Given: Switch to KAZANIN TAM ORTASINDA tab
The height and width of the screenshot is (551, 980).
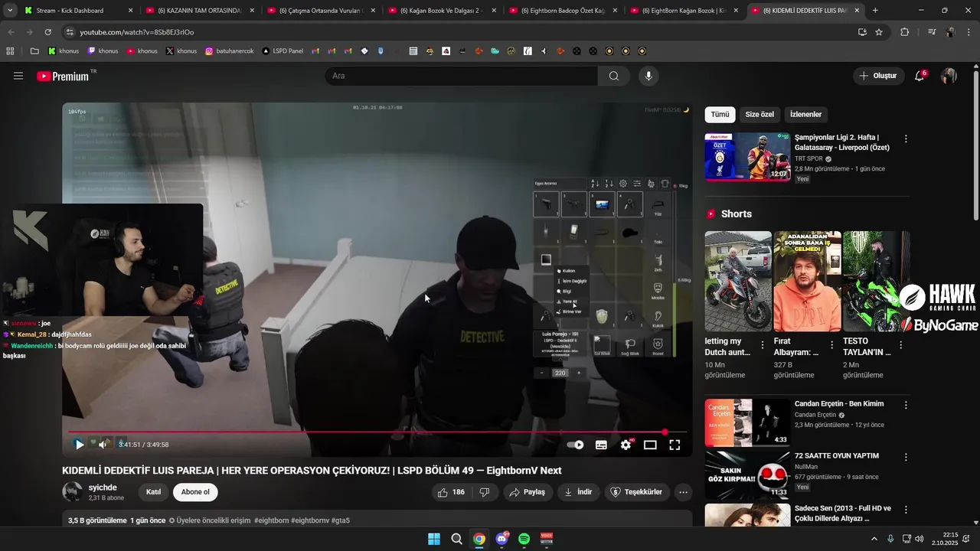Looking at the screenshot, I should 198,11.
